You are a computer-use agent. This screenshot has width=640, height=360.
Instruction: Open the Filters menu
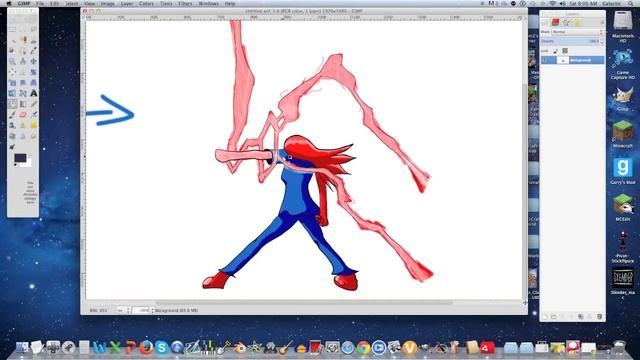185,3
